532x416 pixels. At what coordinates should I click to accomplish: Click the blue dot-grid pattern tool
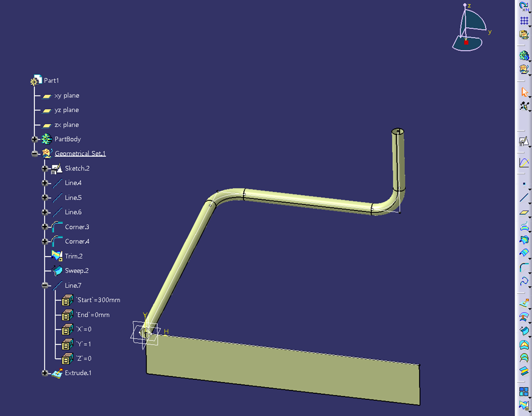coord(524,21)
